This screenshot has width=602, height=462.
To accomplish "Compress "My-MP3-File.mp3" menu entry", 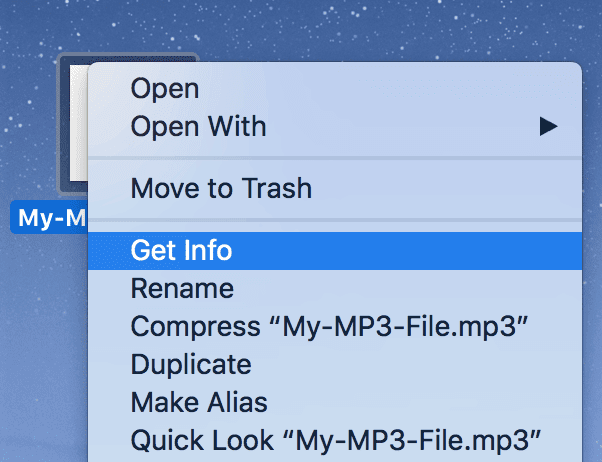I will click(335, 326).
